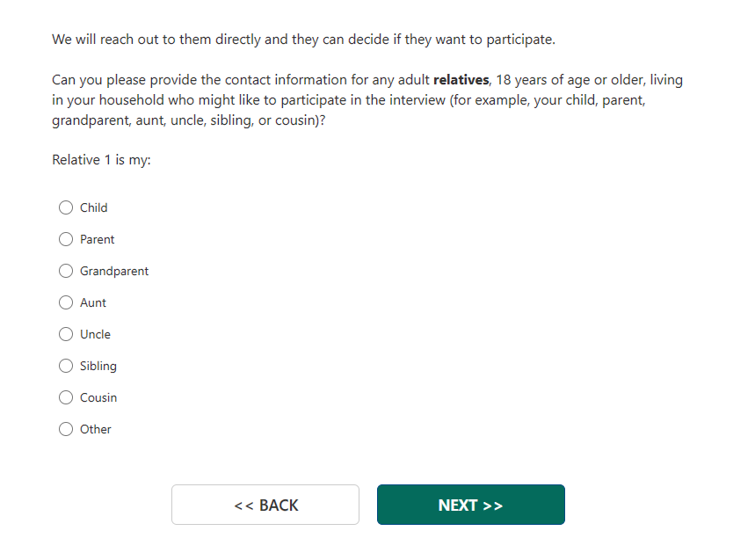The width and height of the screenshot is (755, 560).
Task: Select Uncle as Relative 1
Action: click(x=66, y=334)
